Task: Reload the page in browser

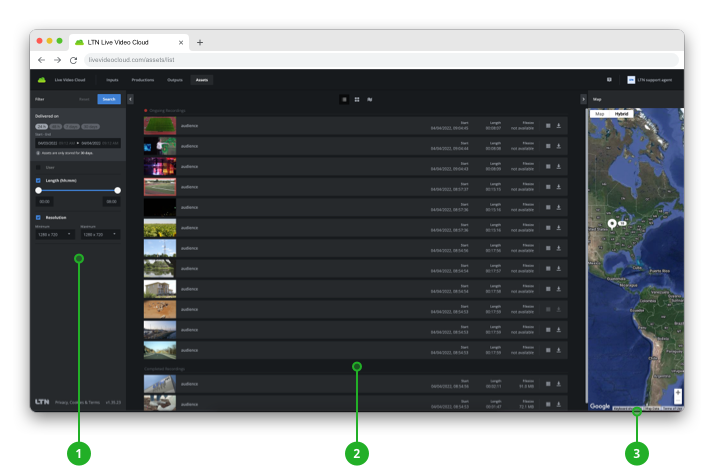Action: 74,61
